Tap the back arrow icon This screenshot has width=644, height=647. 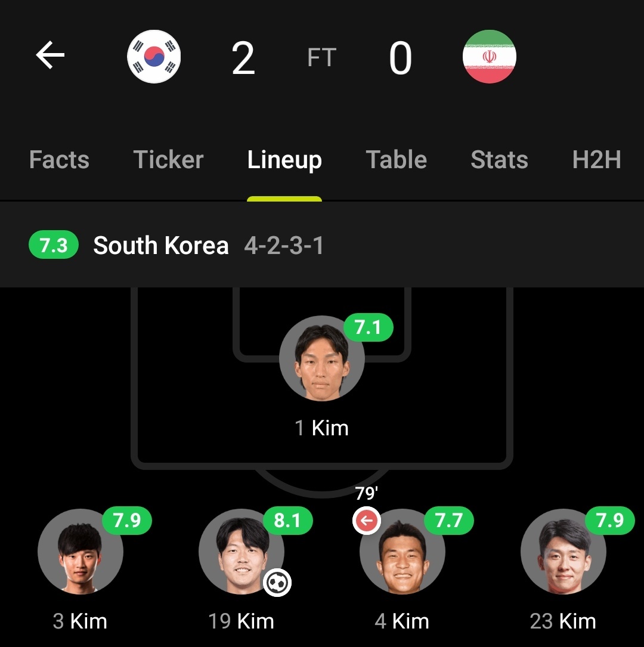pyautogui.click(x=50, y=56)
